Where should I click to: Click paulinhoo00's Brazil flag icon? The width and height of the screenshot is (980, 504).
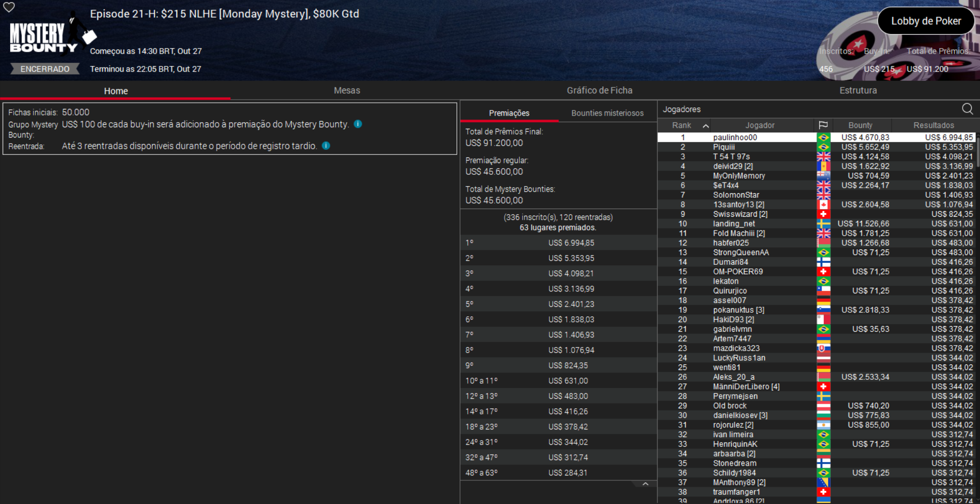(x=823, y=137)
